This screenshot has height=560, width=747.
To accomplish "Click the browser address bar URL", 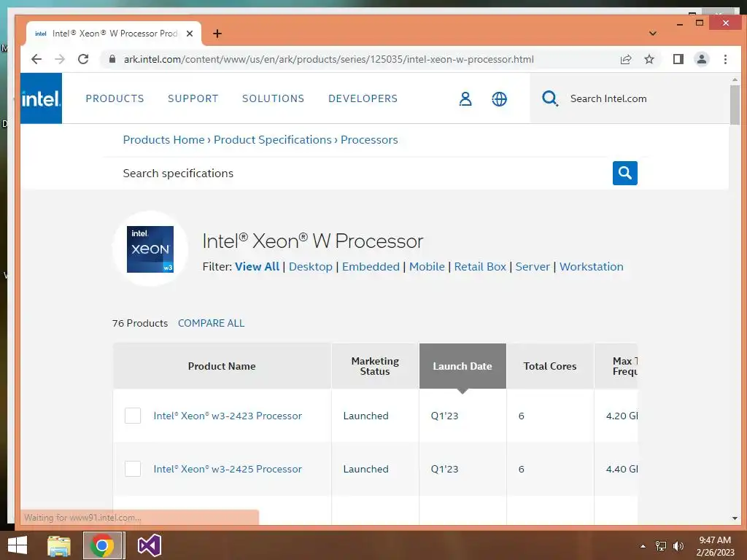I will [x=329, y=59].
